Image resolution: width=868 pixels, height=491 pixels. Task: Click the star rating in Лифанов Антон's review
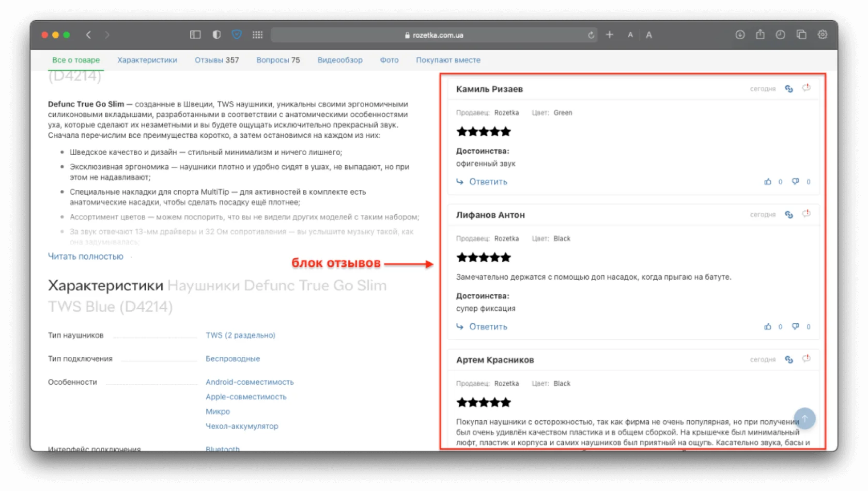[484, 258]
